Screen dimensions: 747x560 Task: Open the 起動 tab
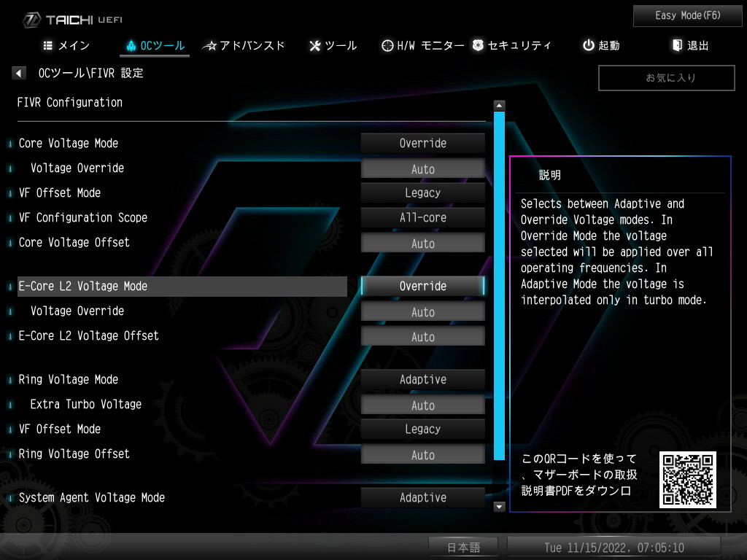point(601,46)
